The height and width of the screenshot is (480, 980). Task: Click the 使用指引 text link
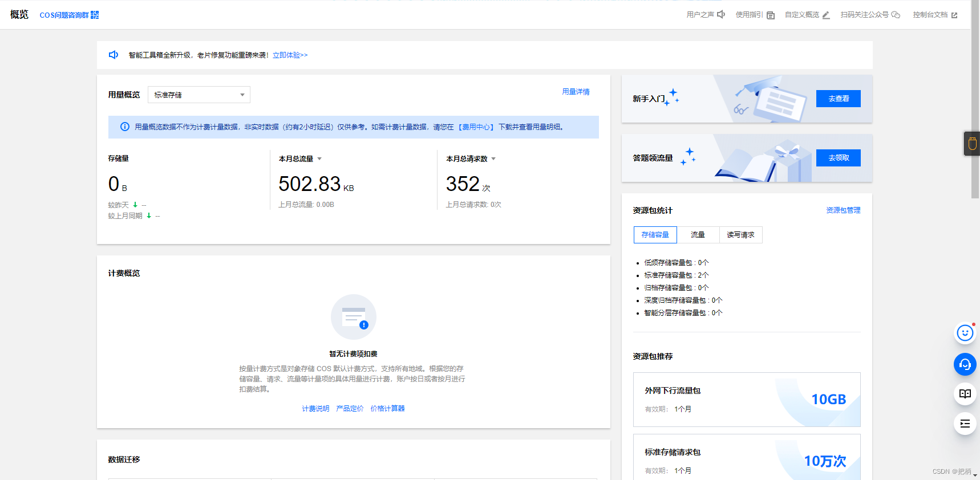[x=749, y=15]
